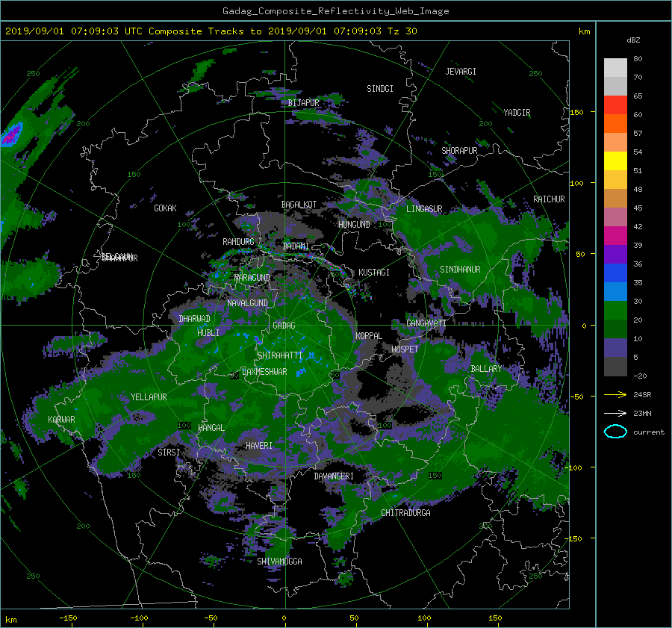
Task: Click the -150 bottom axis tick label
Action: coord(68,618)
